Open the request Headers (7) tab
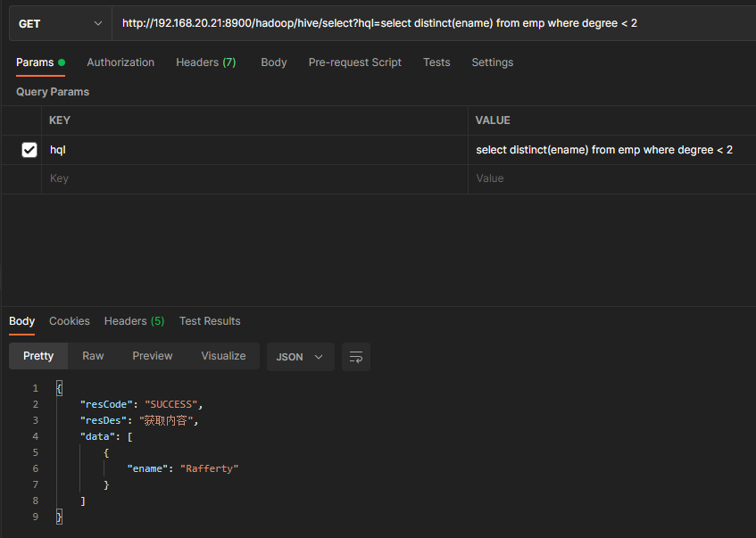This screenshot has width=756, height=538. (206, 62)
